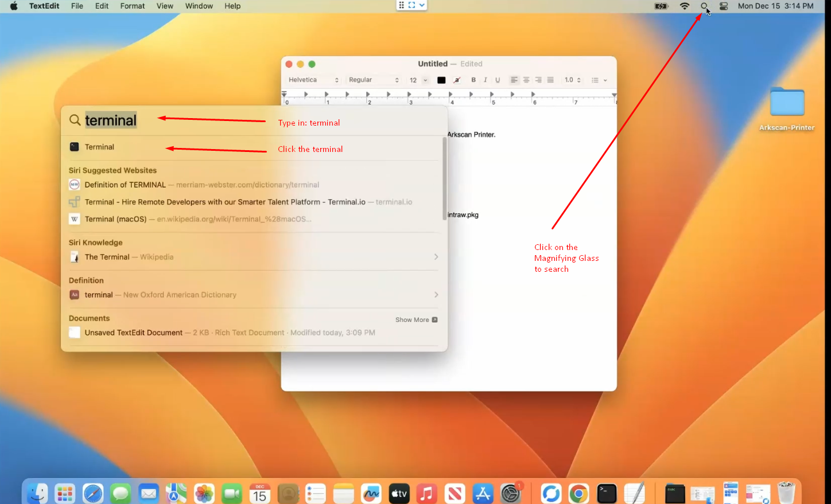
Task: Expand The Terminal Wikipedia result chevron
Action: [436, 257]
